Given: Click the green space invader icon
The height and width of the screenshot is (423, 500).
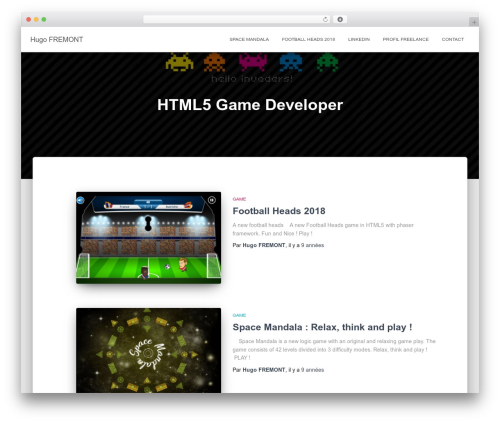Looking at the screenshot, I should [328, 62].
